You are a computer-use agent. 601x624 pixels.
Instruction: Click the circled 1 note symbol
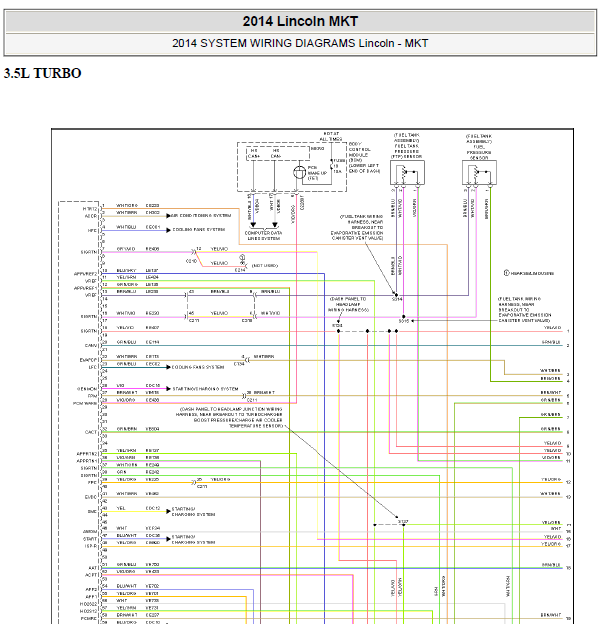coord(506,273)
